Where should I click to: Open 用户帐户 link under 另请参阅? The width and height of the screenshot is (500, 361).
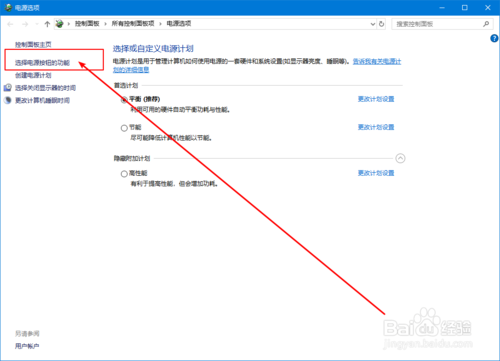pos(27,346)
